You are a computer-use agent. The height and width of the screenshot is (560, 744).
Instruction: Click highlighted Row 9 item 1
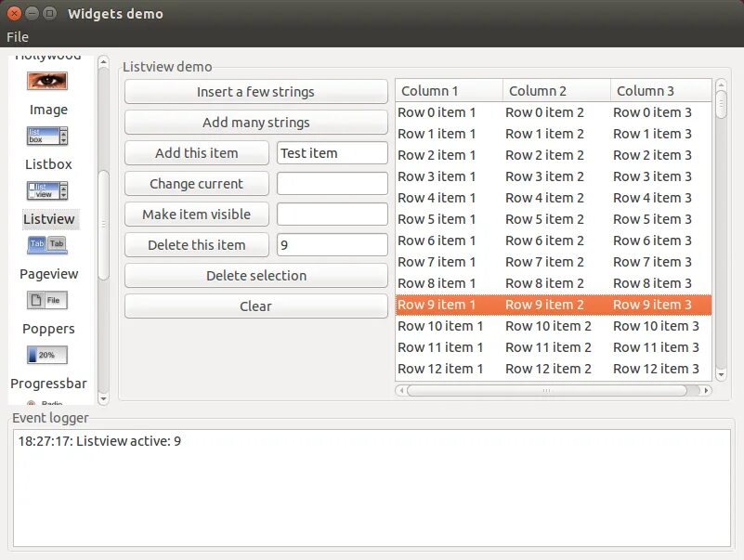(x=437, y=305)
